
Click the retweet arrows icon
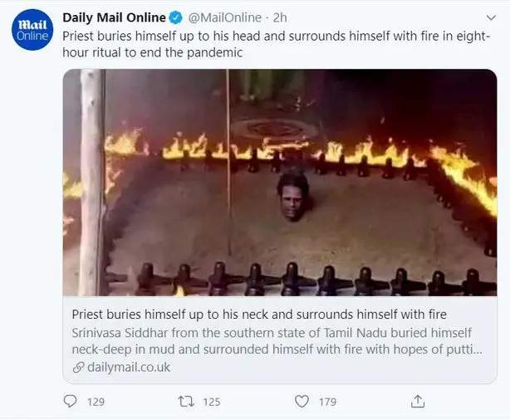coord(187,401)
